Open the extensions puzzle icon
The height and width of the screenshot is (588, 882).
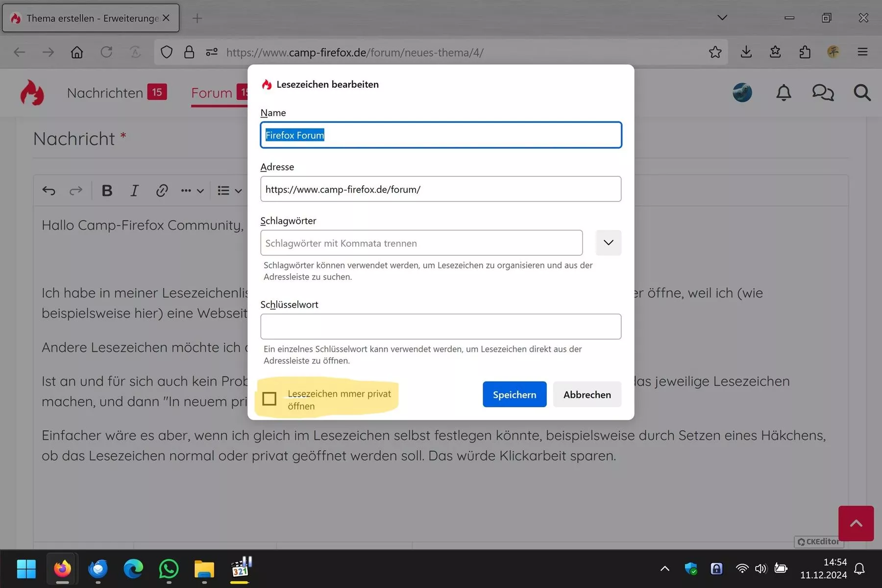805,52
